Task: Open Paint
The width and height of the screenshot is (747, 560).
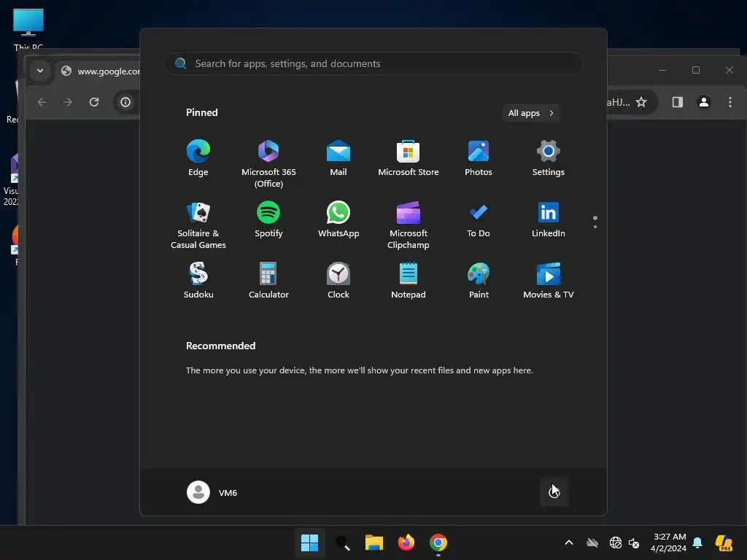Action: [479, 281]
